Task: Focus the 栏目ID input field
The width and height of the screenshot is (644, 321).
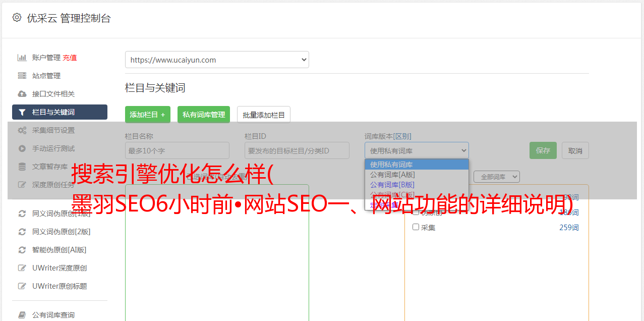Action: tap(297, 150)
